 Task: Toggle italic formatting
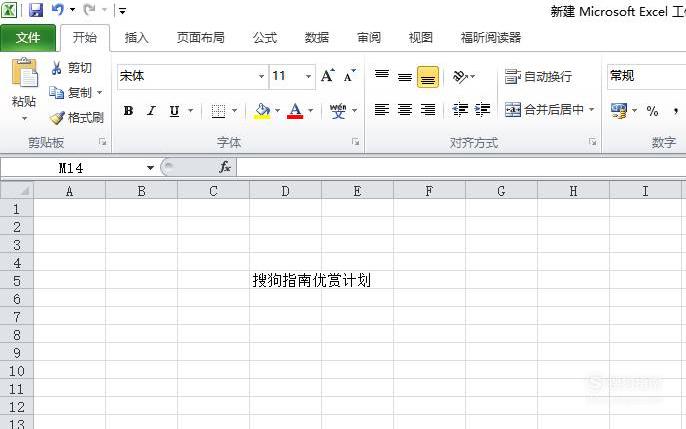151,111
